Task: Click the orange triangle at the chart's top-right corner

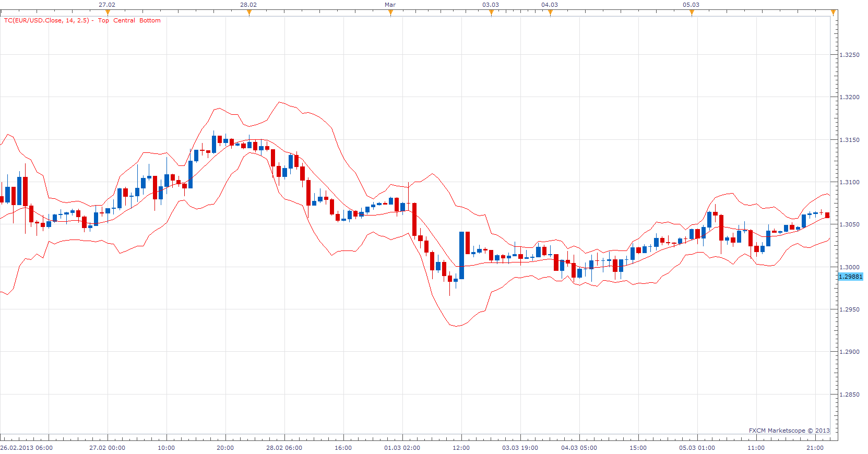Action: pos(834,13)
